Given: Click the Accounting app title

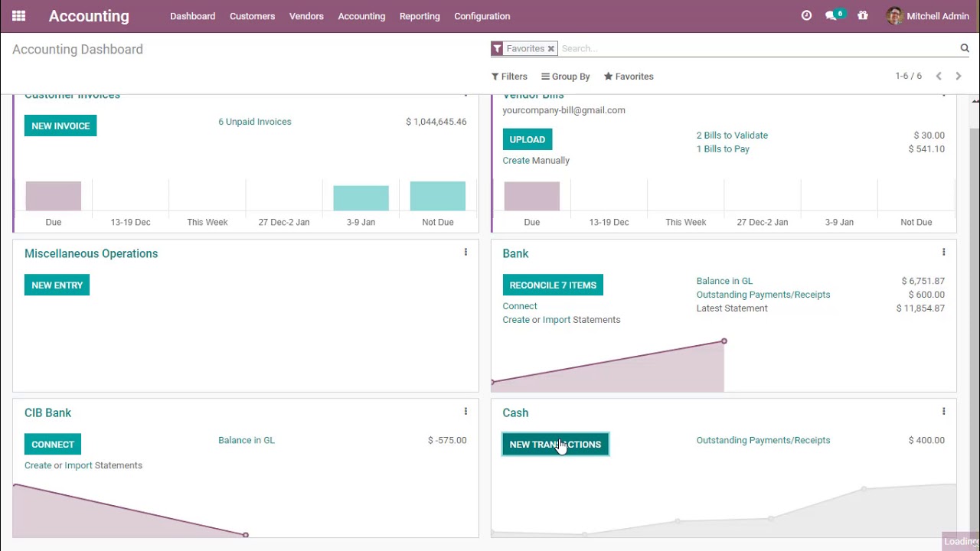Looking at the screenshot, I should tap(89, 16).
